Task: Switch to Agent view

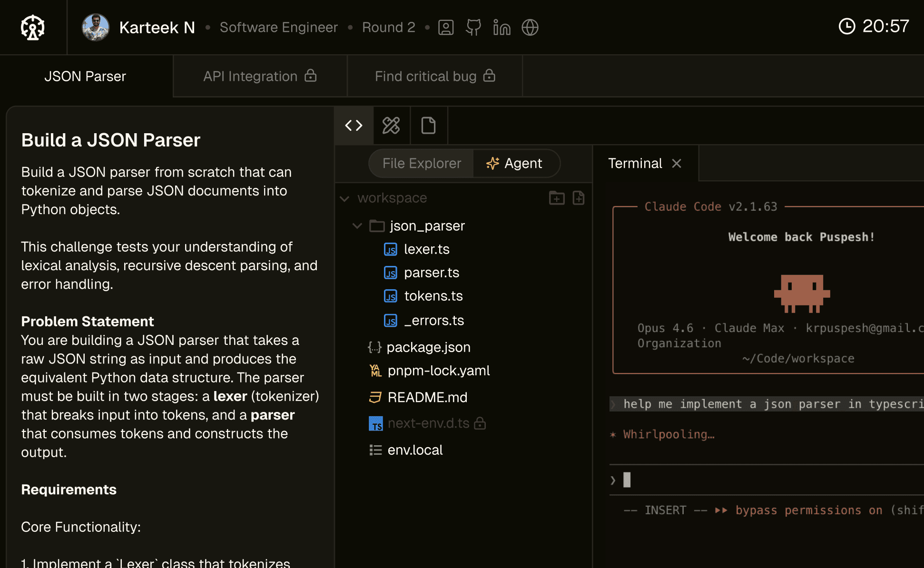Action: [x=514, y=163]
